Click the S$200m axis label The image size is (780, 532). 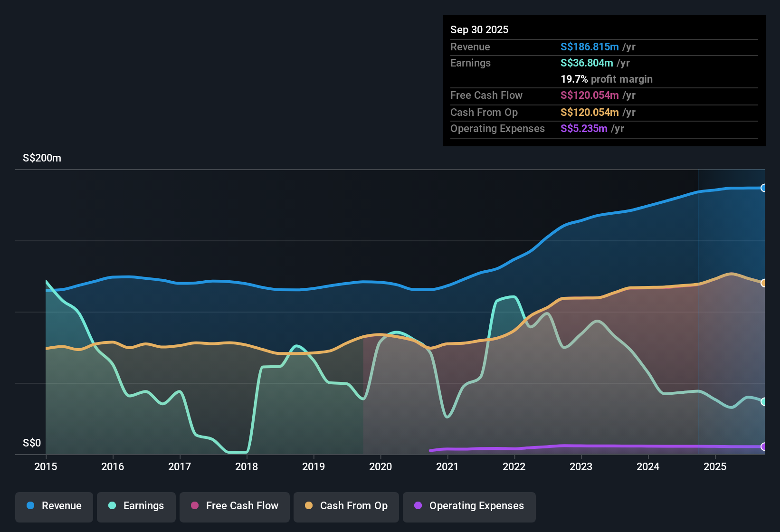coord(41,158)
